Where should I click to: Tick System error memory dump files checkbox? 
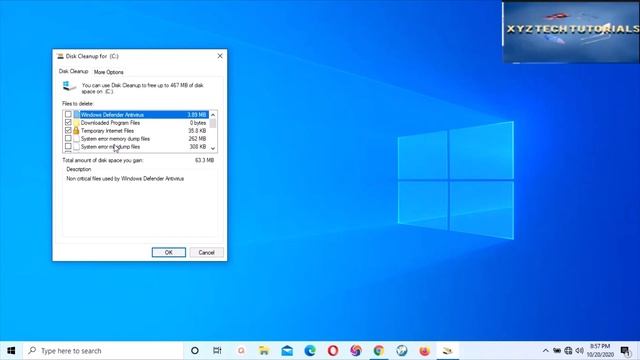click(x=68, y=138)
